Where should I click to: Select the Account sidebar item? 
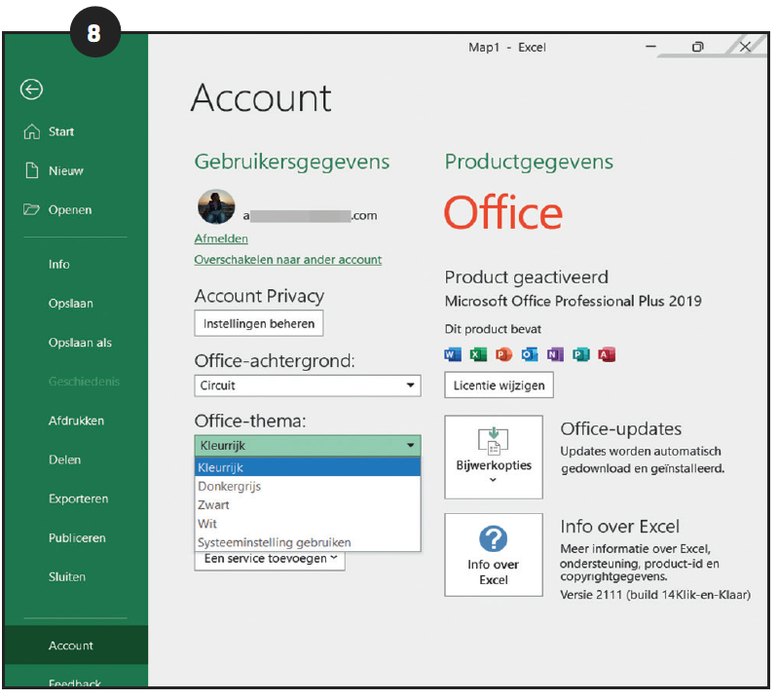click(x=75, y=645)
